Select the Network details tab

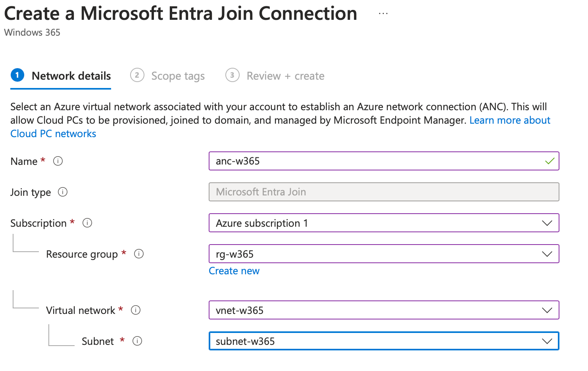pos(71,76)
